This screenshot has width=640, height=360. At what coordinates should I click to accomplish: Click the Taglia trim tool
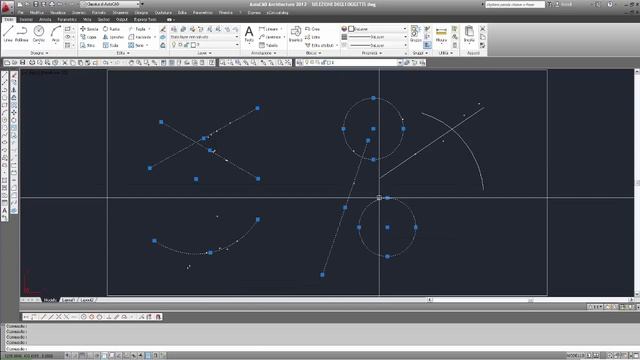coord(138,29)
